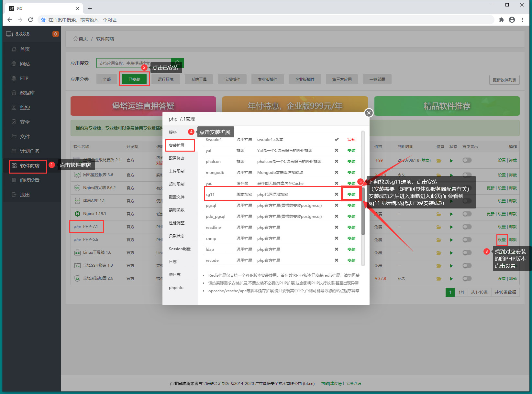Select the 已安装 category tab
The height and width of the screenshot is (394, 532).
[x=134, y=79]
